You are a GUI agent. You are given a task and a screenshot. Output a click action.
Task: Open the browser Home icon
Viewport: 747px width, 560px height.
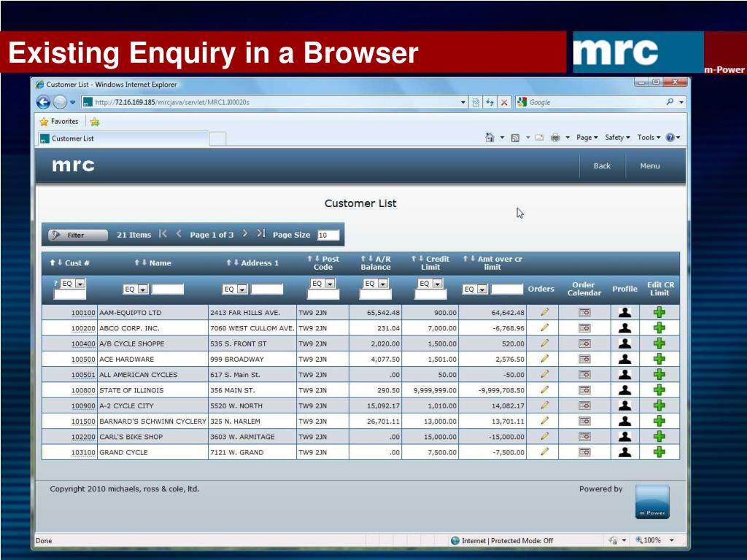coord(489,138)
